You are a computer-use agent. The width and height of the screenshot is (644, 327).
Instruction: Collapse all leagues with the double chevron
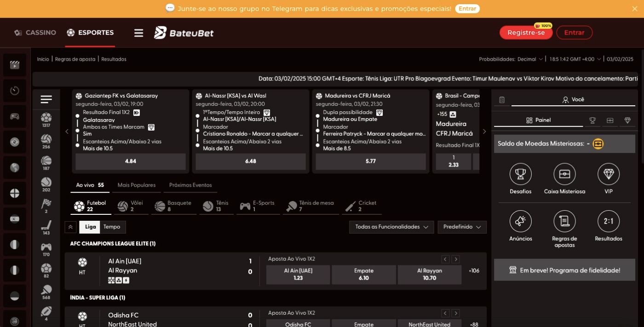pos(70,227)
